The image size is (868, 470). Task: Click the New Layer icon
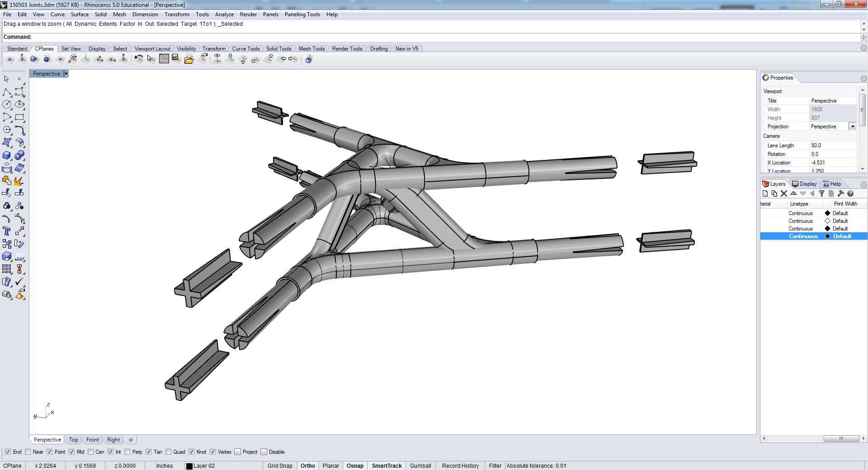point(765,193)
